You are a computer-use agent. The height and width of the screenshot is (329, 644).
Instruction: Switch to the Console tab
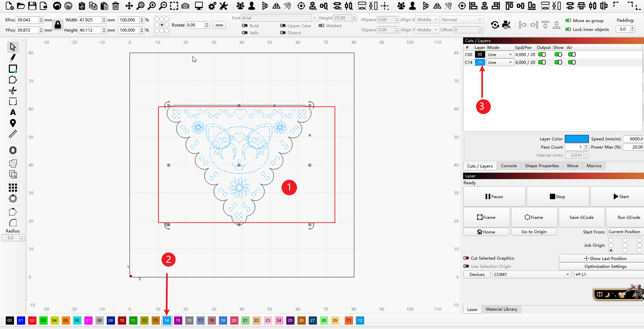(508, 166)
